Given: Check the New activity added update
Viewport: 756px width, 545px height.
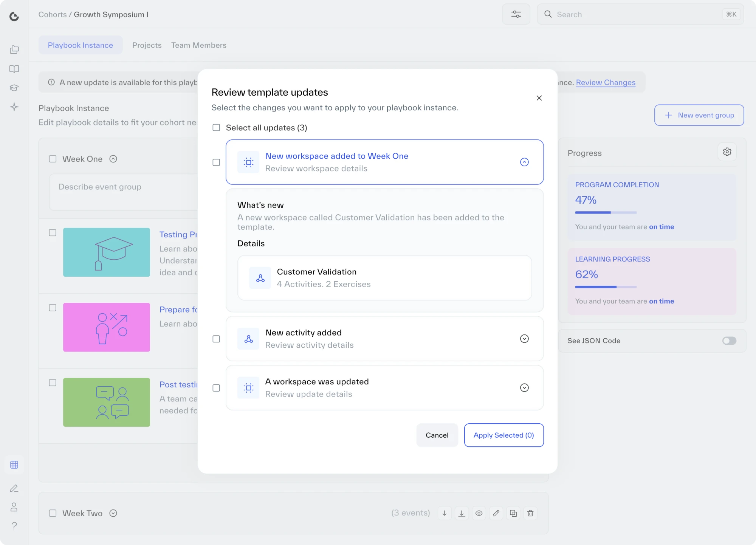Looking at the screenshot, I should tap(216, 339).
